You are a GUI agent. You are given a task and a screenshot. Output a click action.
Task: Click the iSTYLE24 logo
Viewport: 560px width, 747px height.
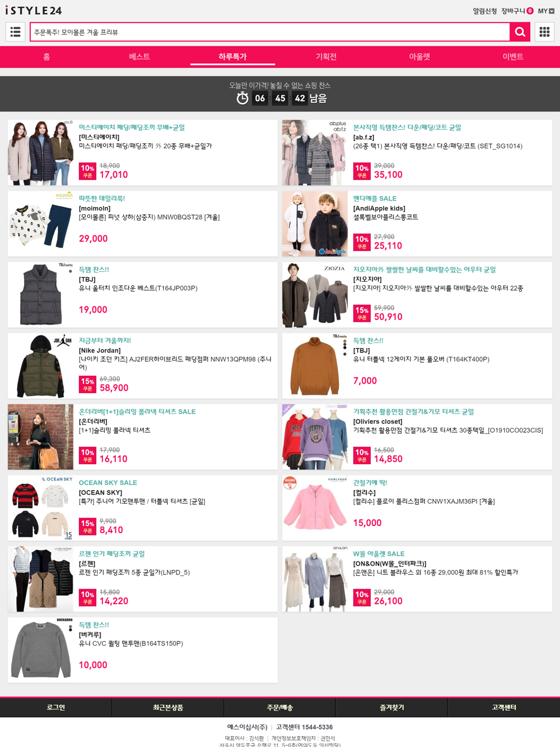34,10
